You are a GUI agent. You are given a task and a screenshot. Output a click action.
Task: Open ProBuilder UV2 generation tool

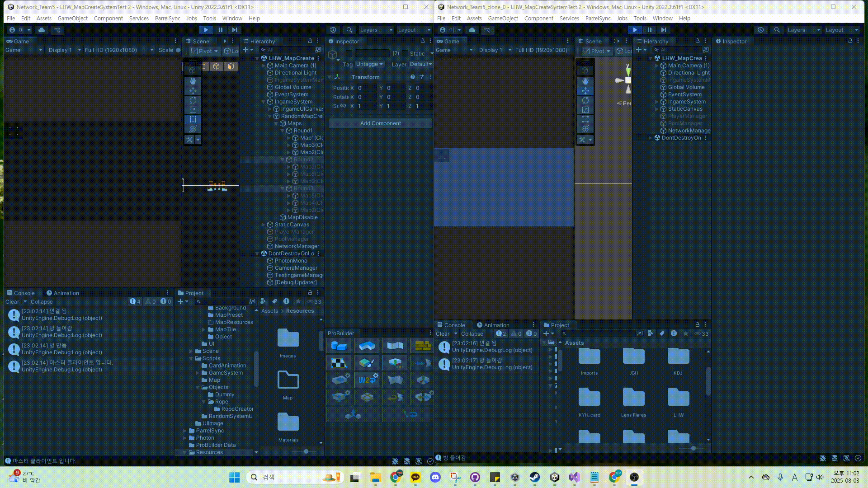click(x=367, y=380)
